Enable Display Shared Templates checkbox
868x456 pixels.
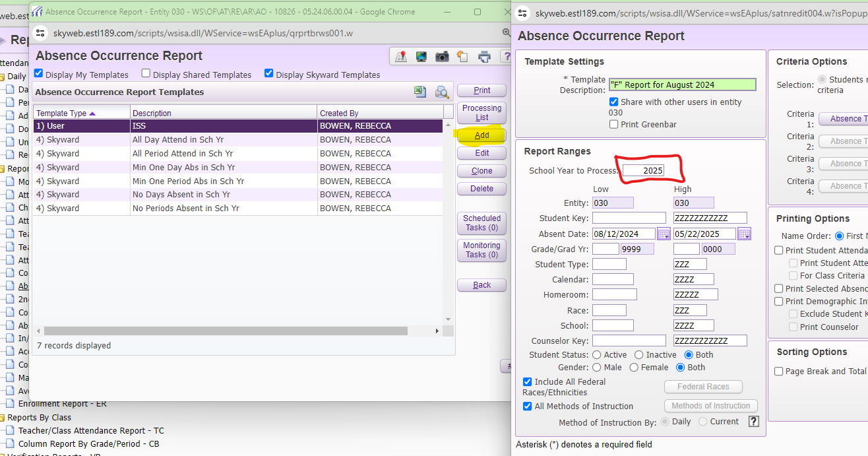(x=146, y=74)
